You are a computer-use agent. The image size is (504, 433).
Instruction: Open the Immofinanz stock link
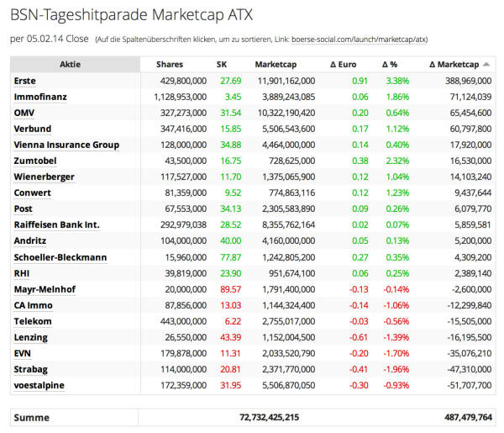pyautogui.click(x=40, y=97)
